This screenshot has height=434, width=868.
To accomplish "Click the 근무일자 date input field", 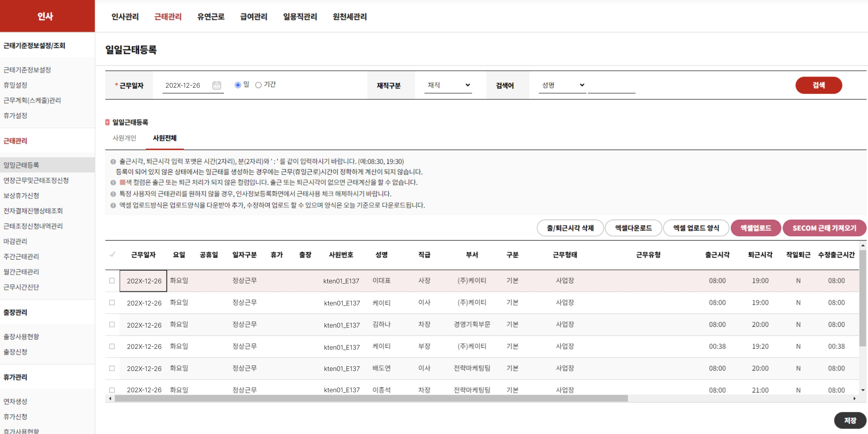I will (187, 85).
